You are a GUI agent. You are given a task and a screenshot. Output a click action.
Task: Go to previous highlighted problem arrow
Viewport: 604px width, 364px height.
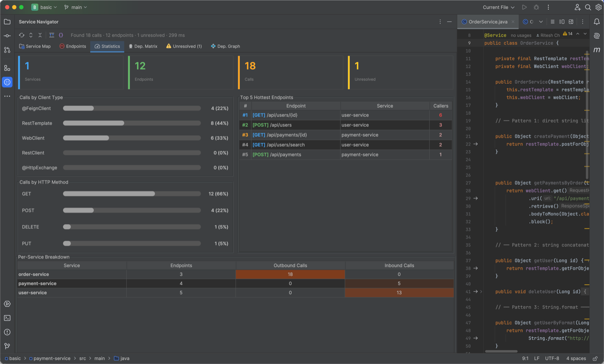click(x=578, y=34)
